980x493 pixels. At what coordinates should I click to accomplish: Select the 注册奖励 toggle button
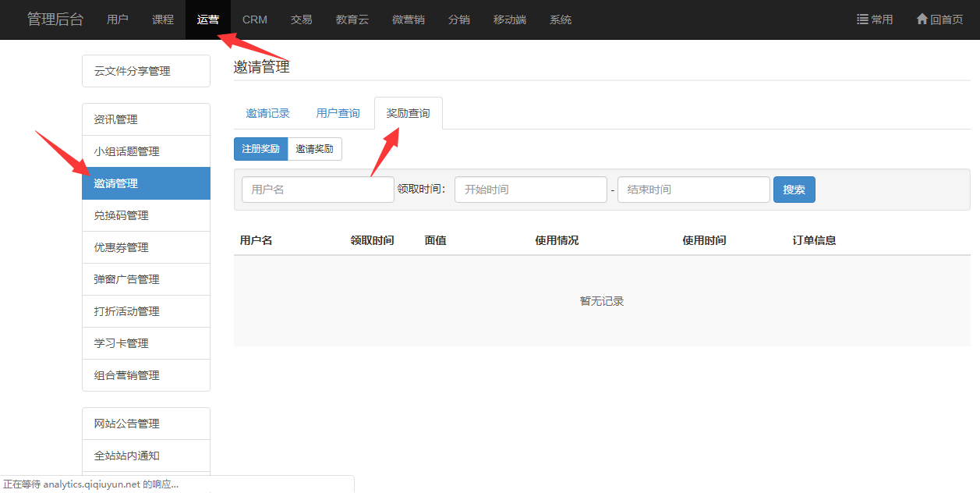[260, 149]
